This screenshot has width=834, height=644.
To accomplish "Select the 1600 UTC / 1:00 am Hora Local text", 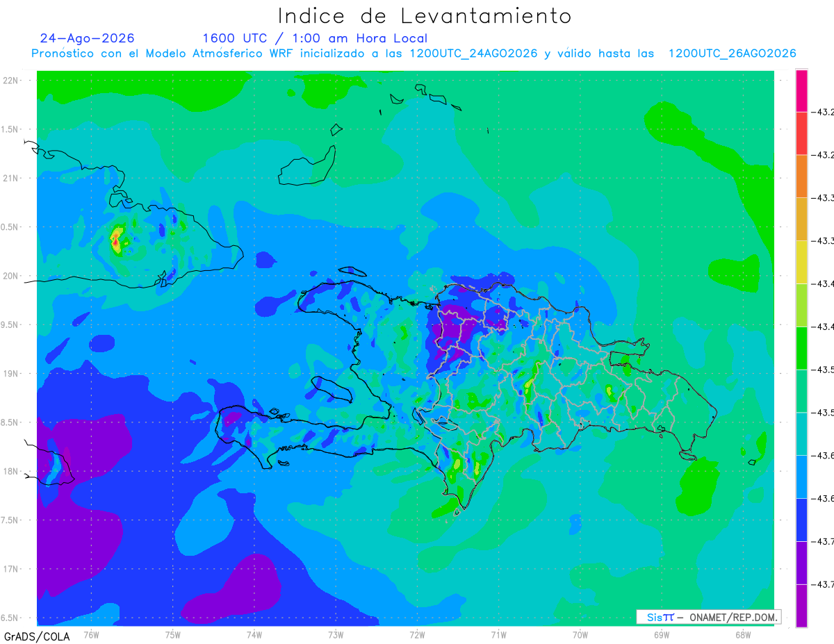I will click(x=315, y=38).
